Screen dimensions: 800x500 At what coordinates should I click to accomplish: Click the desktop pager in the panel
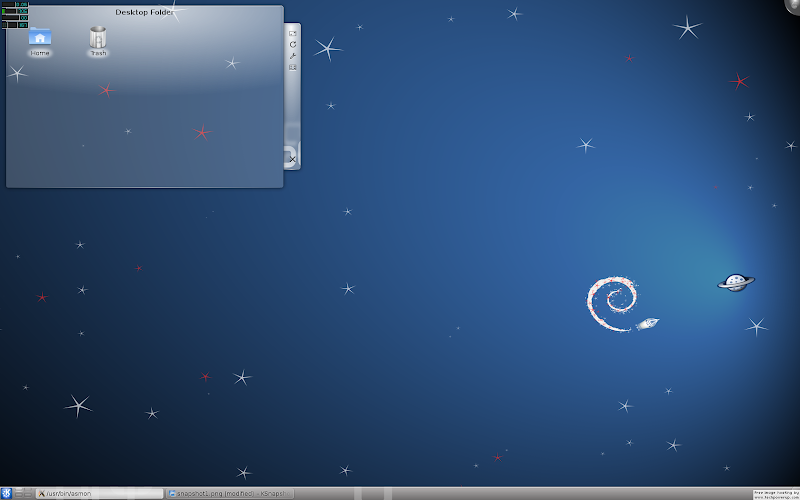pyautogui.click(x=23, y=493)
